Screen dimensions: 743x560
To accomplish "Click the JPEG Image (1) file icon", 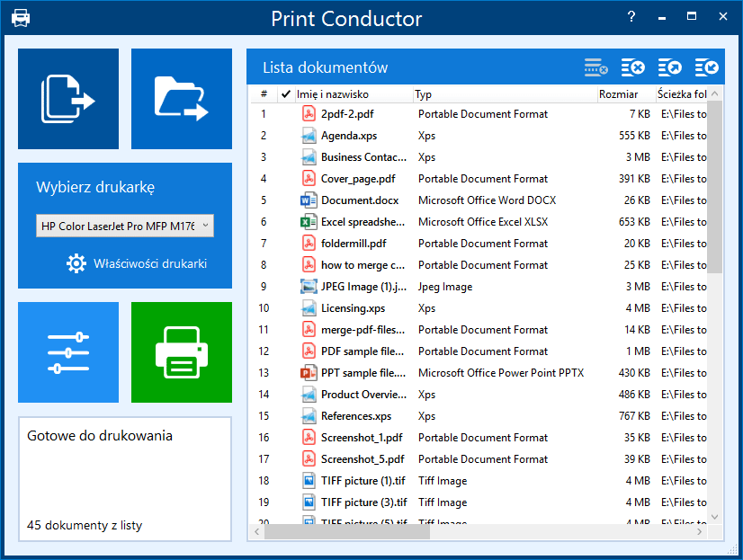I will [x=309, y=287].
